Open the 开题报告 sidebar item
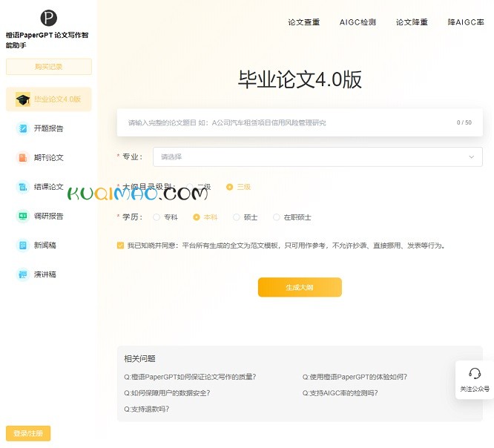This screenshot has width=494, height=448. [48, 128]
